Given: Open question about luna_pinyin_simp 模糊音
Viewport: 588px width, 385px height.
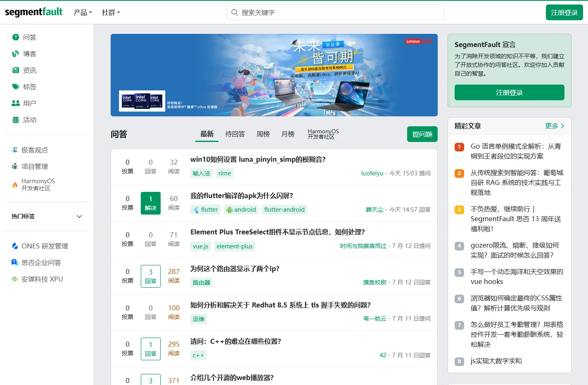Looking at the screenshot, I should tap(258, 159).
